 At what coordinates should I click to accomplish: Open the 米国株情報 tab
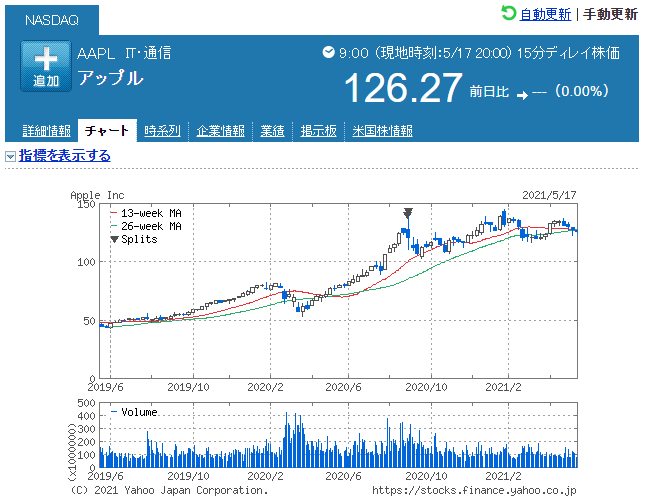pyautogui.click(x=382, y=131)
